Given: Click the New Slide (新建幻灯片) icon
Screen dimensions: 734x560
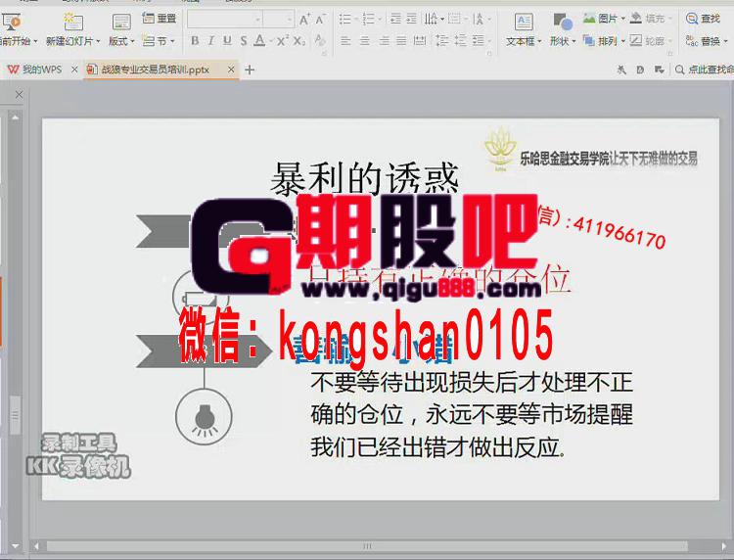Looking at the screenshot, I should pyautogui.click(x=73, y=22).
